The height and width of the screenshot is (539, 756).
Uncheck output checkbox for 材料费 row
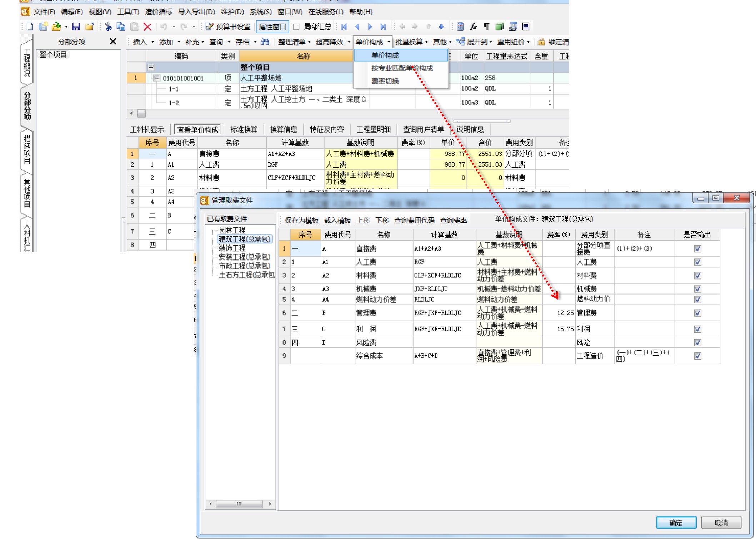697,276
